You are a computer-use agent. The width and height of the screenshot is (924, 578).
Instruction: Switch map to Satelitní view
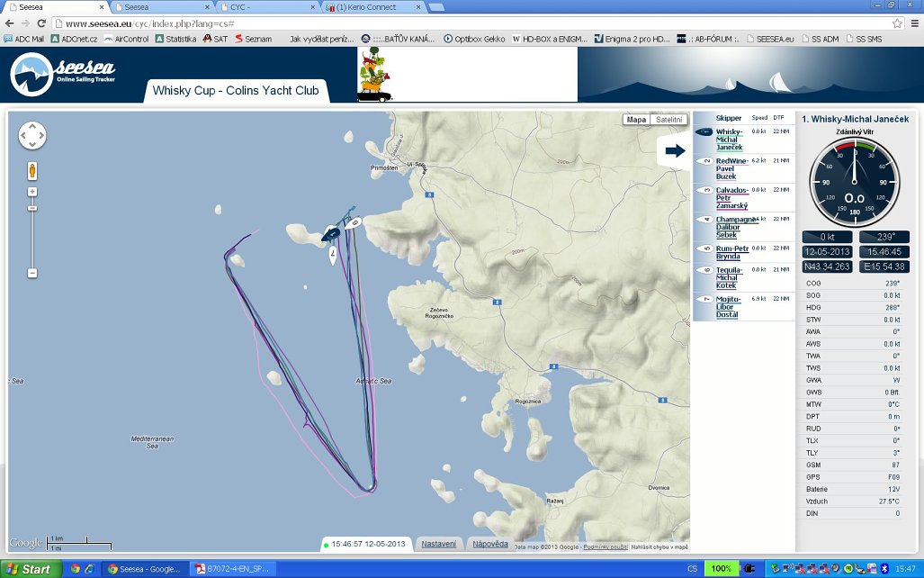668,120
